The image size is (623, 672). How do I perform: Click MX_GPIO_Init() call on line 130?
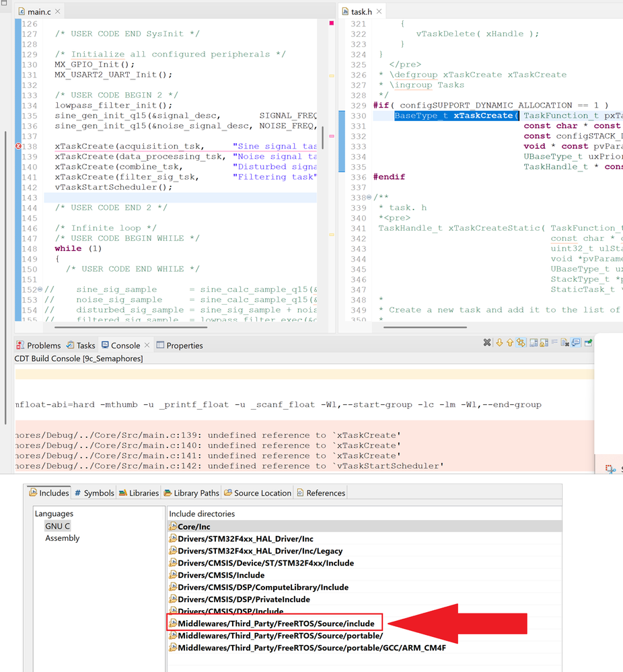(x=94, y=65)
